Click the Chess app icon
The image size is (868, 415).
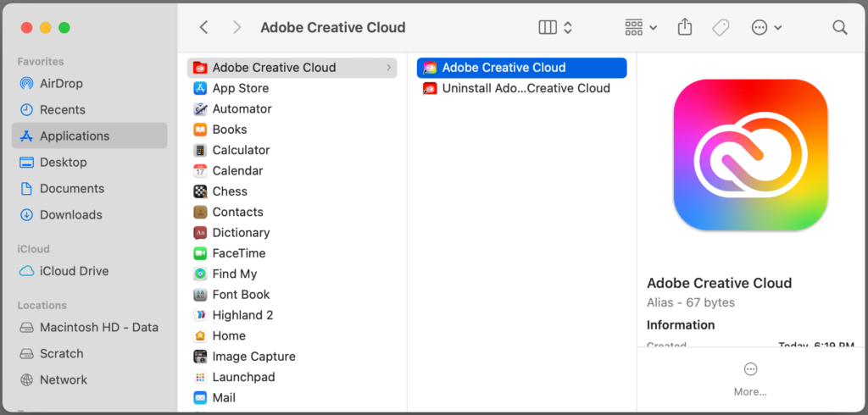[x=200, y=191]
